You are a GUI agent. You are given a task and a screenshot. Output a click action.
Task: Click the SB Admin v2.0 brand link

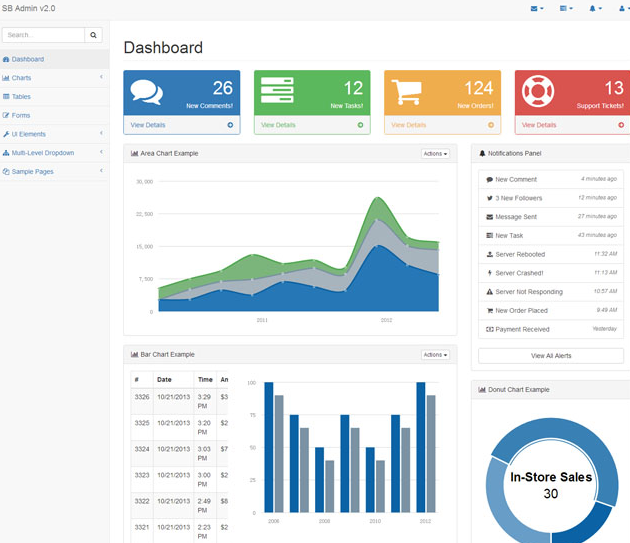[29, 8]
